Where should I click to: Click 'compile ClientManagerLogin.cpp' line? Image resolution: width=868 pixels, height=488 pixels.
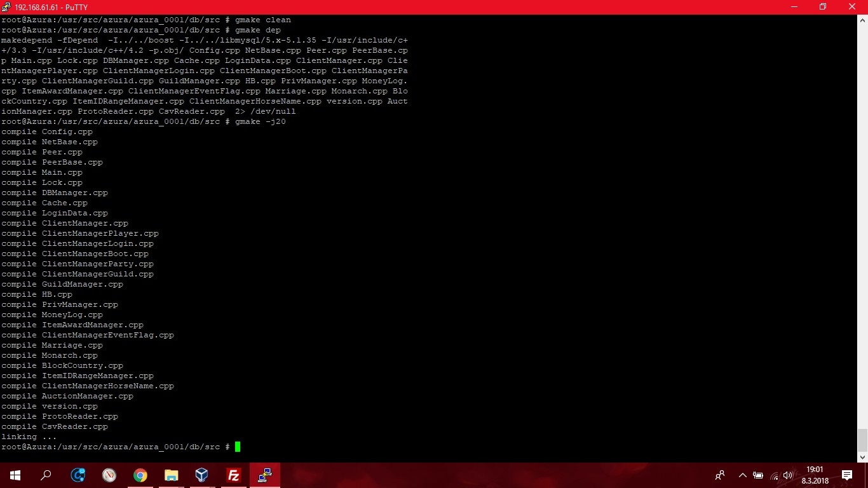pyautogui.click(x=78, y=243)
